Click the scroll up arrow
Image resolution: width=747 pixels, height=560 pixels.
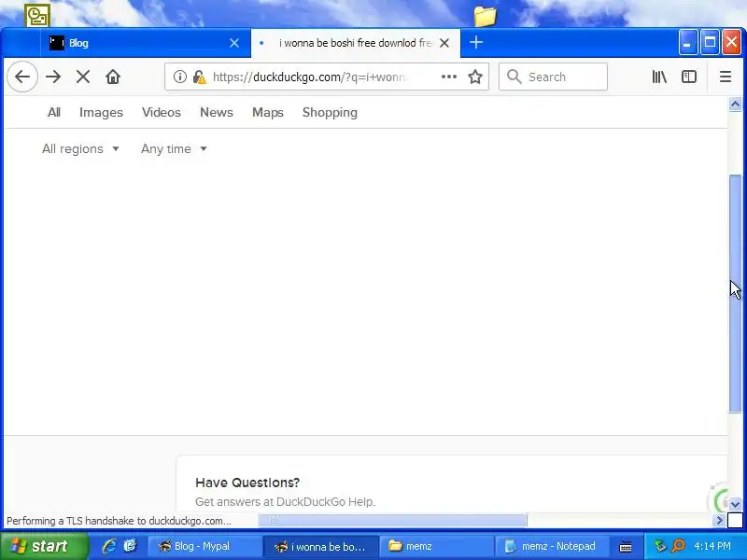(x=735, y=104)
